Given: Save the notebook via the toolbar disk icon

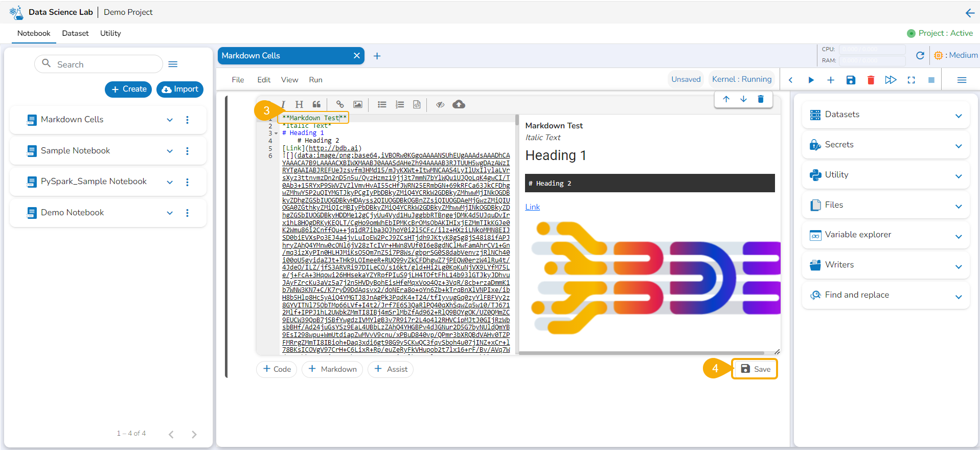Looking at the screenshot, I should [851, 80].
